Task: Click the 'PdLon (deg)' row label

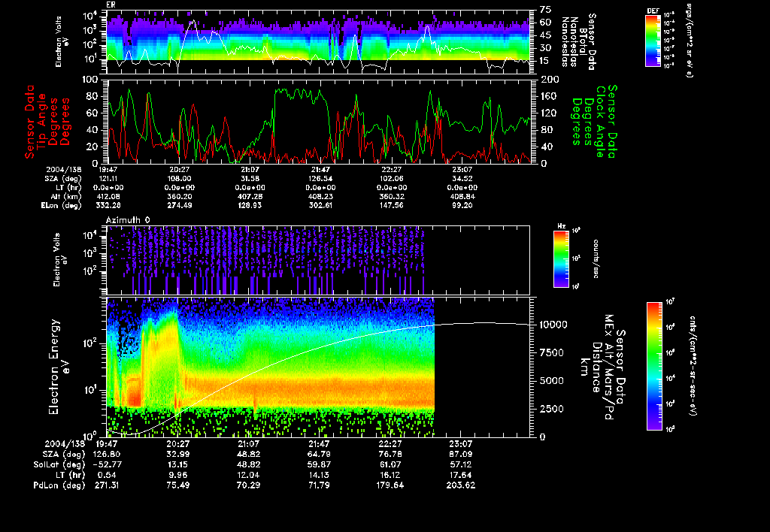Action: 59,485
